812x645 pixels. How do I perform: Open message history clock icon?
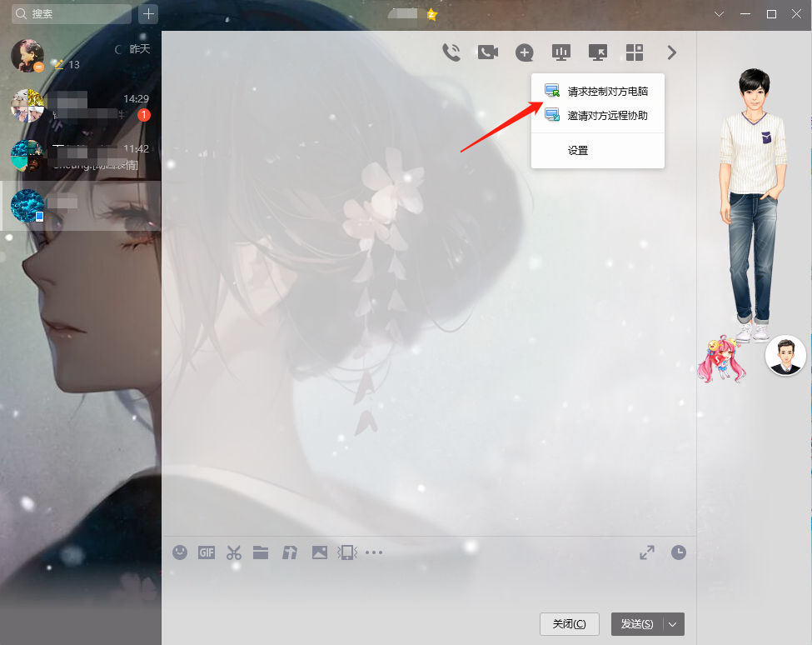click(679, 552)
